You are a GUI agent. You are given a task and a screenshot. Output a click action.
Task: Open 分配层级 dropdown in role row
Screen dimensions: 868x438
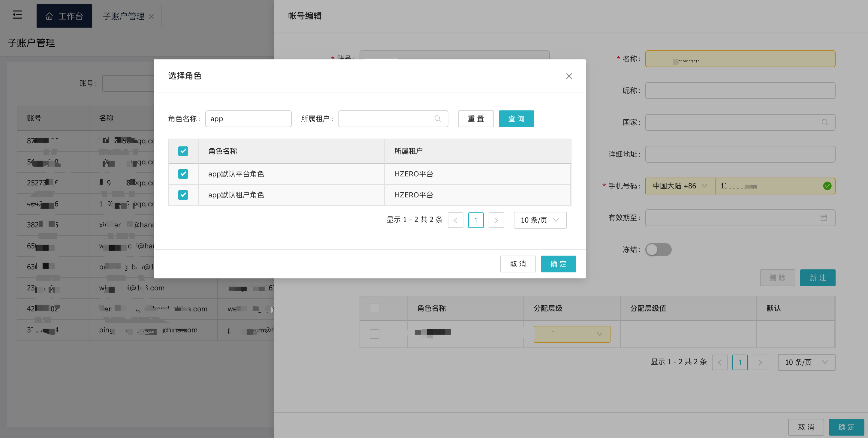(x=572, y=334)
